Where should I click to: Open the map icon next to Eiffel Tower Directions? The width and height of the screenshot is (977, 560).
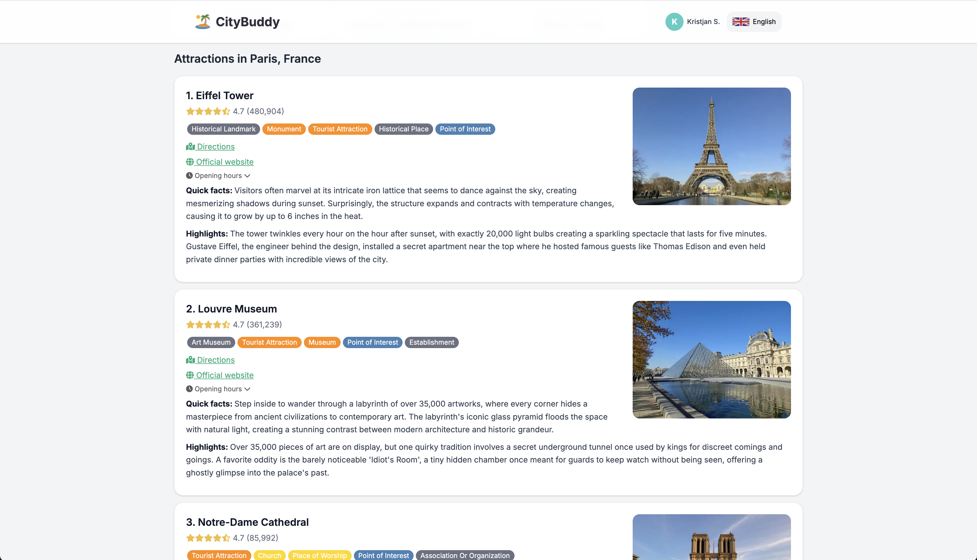(x=191, y=147)
